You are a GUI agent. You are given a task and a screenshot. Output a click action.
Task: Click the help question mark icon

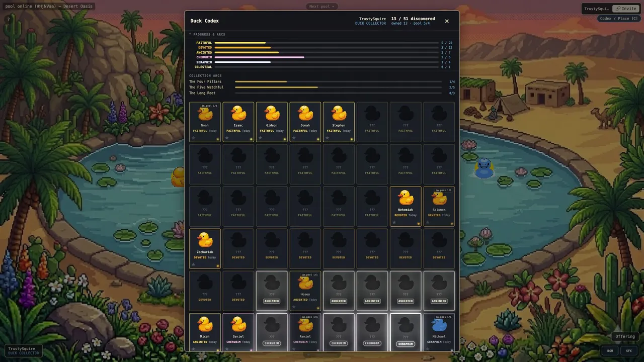[8, 19]
